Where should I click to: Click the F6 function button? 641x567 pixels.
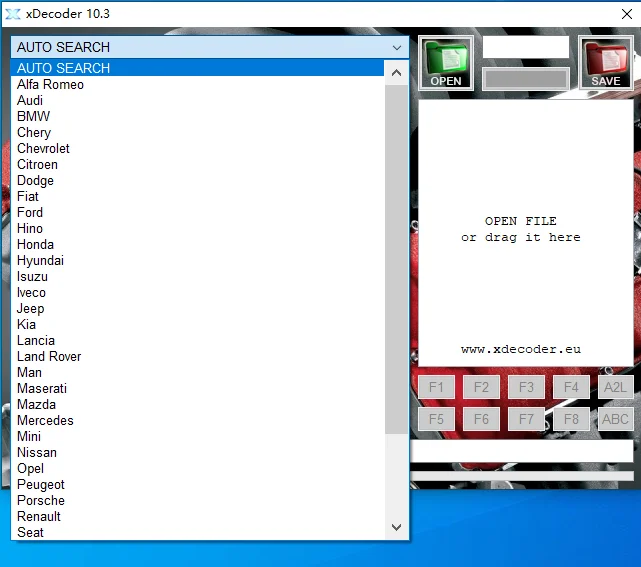pyautogui.click(x=481, y=419)
